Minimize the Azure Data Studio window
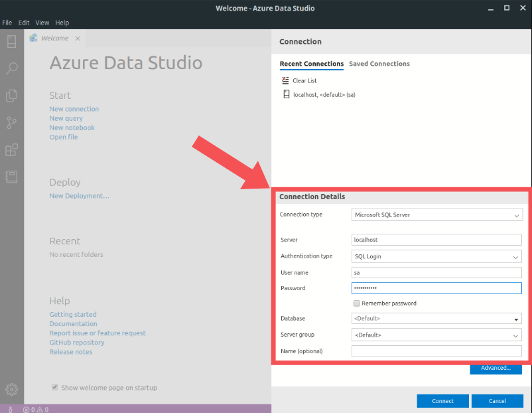Screen dimensions: 532x413 coord(491,8)
